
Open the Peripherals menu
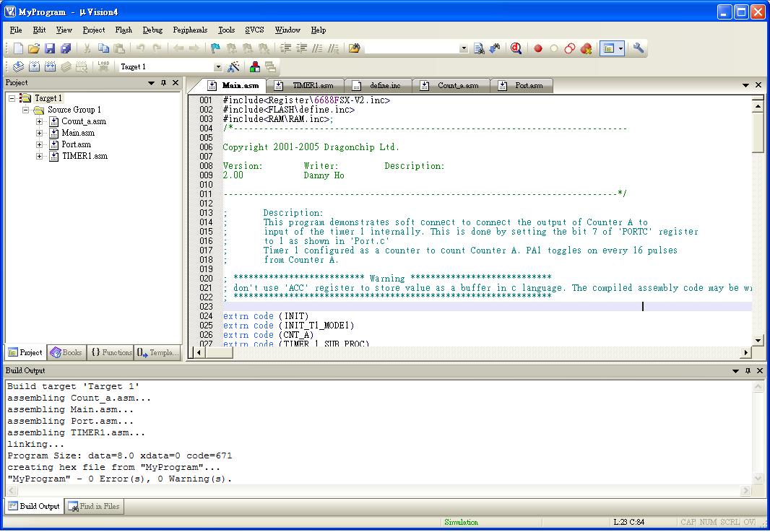coord(190,30)
